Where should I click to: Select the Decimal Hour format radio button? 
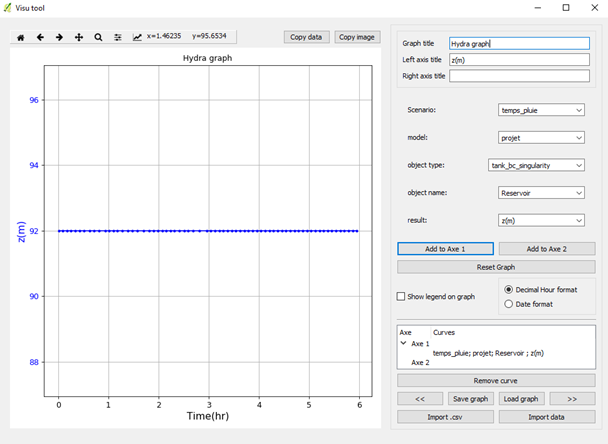508,290
